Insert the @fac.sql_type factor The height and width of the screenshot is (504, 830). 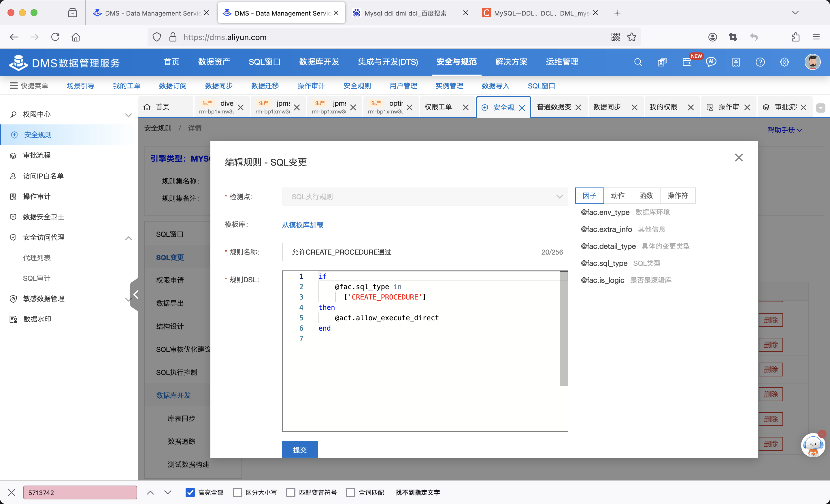(x=604, y=263)
